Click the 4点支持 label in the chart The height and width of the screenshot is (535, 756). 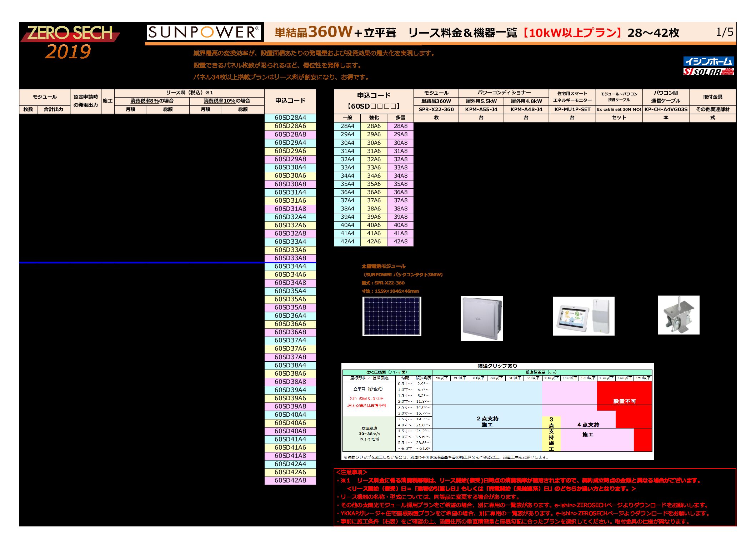588,425
